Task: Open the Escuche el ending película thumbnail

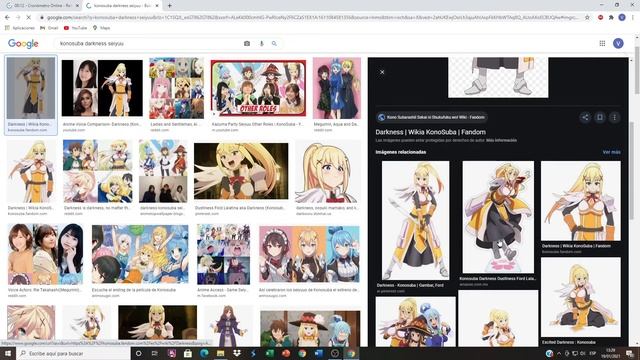Action: click(140, 254)
